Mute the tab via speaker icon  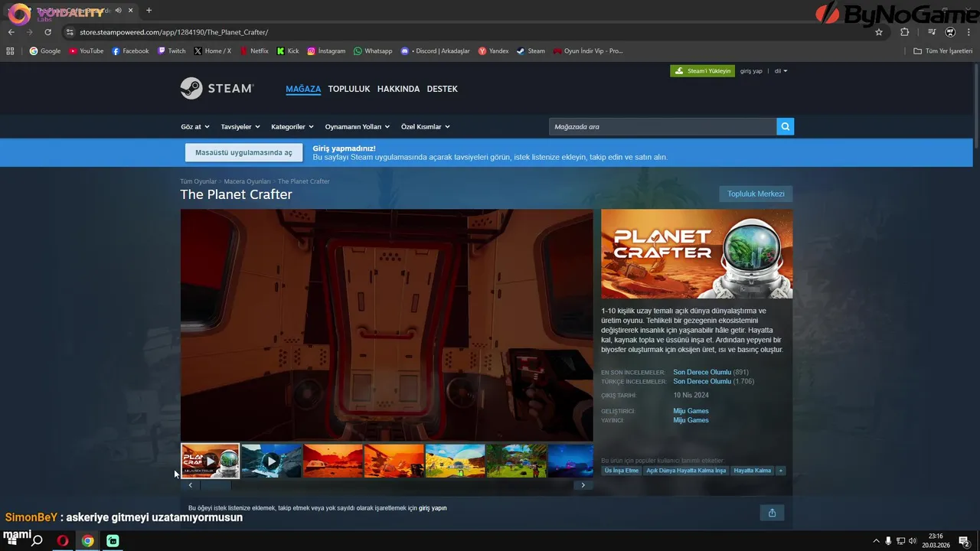(x=118, y=10)
